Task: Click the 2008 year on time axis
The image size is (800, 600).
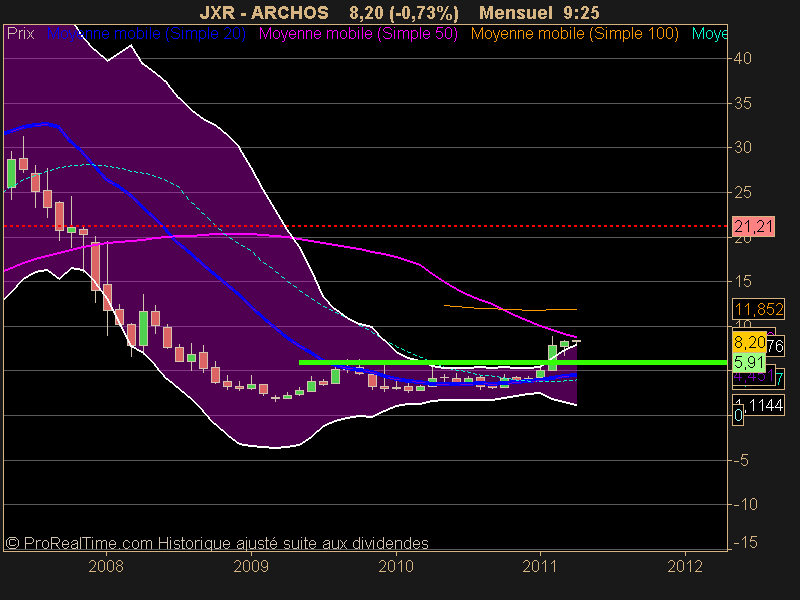Action: (106, 566)
